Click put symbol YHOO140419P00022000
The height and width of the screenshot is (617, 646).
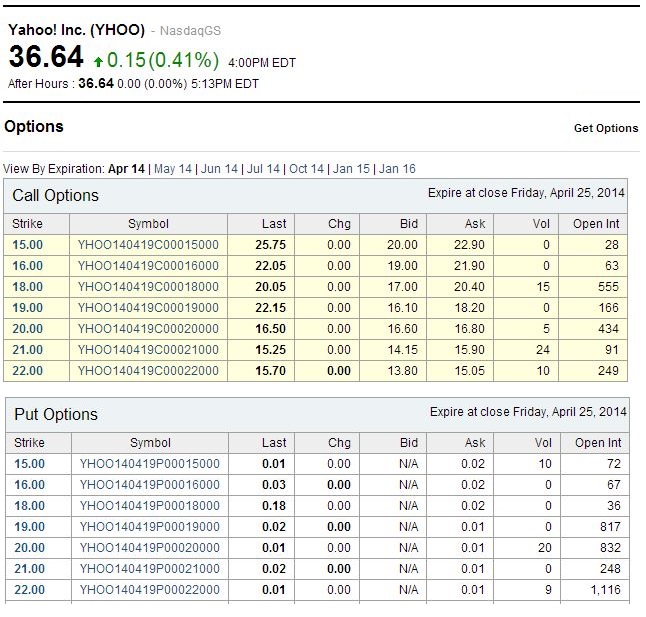click(x=150, y=590)
